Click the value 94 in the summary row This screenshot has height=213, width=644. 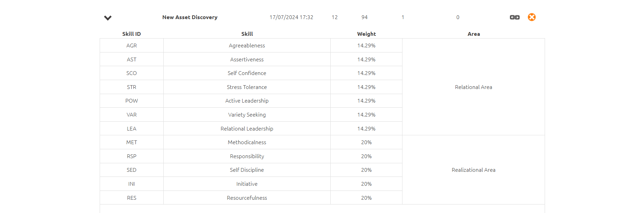coord(364,17)
